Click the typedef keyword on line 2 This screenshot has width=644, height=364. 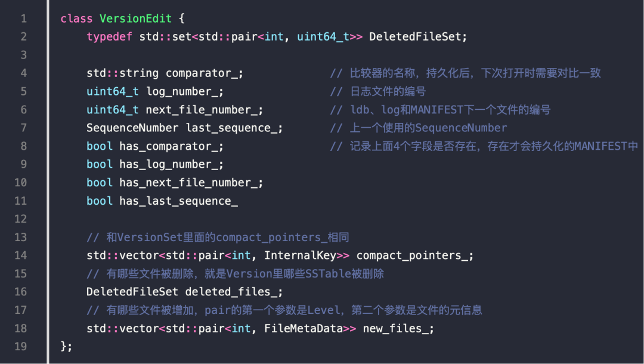109,37
